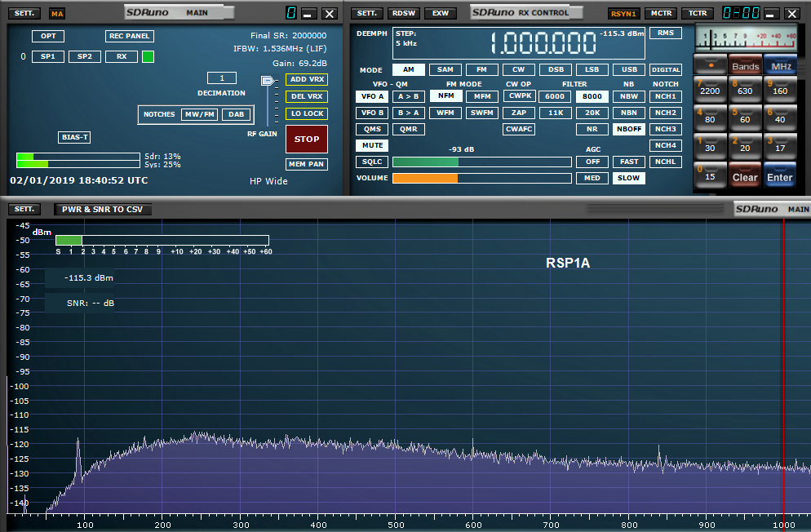Toggle MUTE audio

[372, 145]
